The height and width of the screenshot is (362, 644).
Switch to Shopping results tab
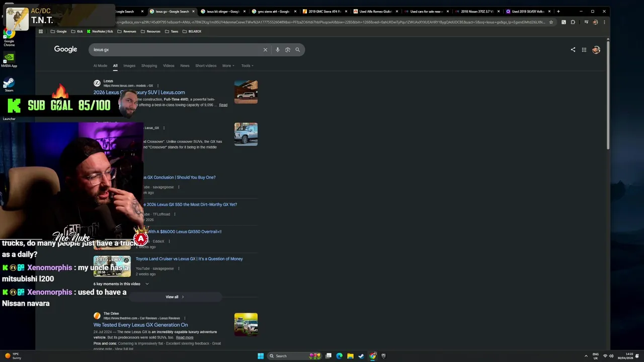(149, 65)
